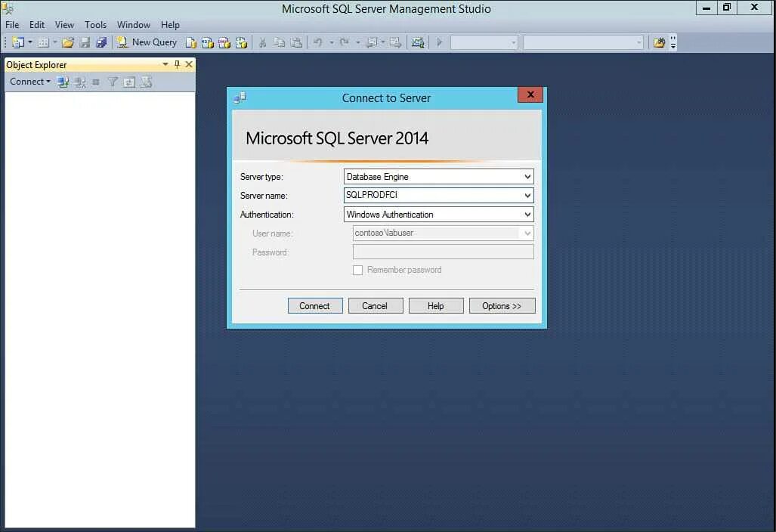This screenshot has width=776, height=532.
Task: Click the Navigate Forward toolbar icon
Action: point(395,42)
